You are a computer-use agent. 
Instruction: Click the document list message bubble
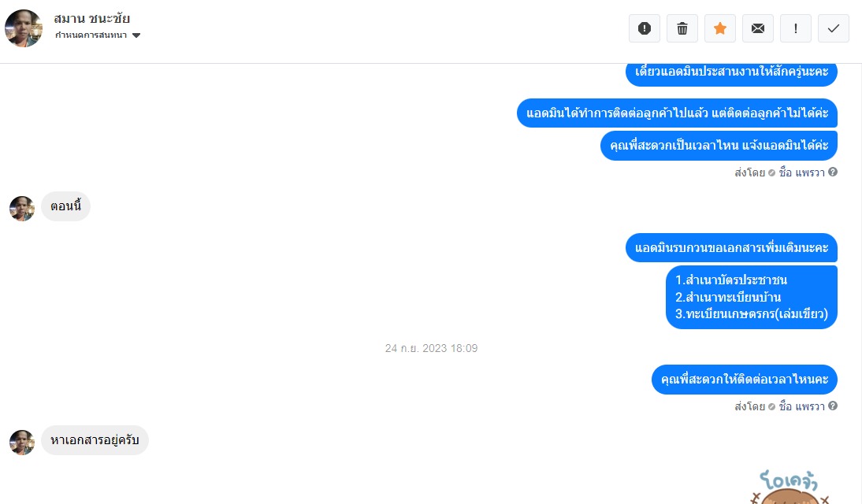point(752,298)
